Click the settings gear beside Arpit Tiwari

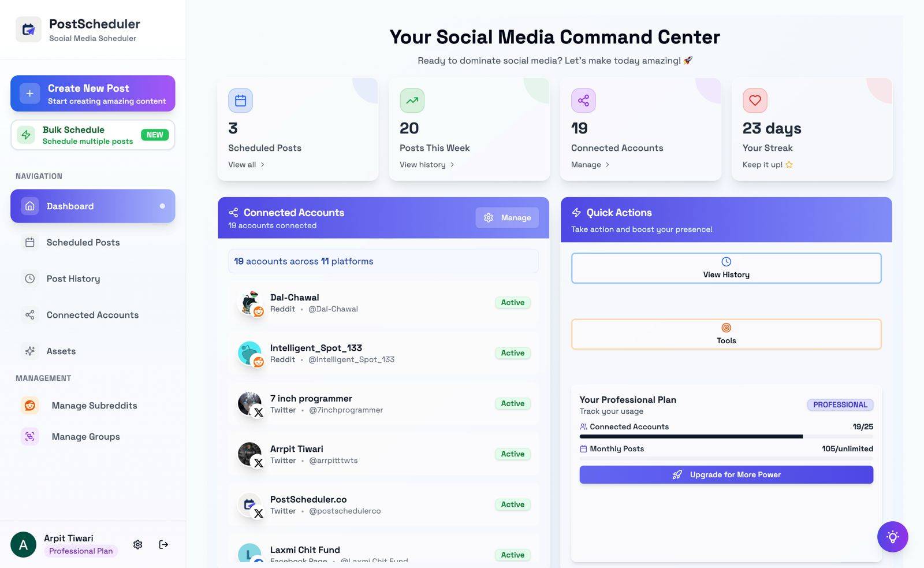tap(137, 544)
